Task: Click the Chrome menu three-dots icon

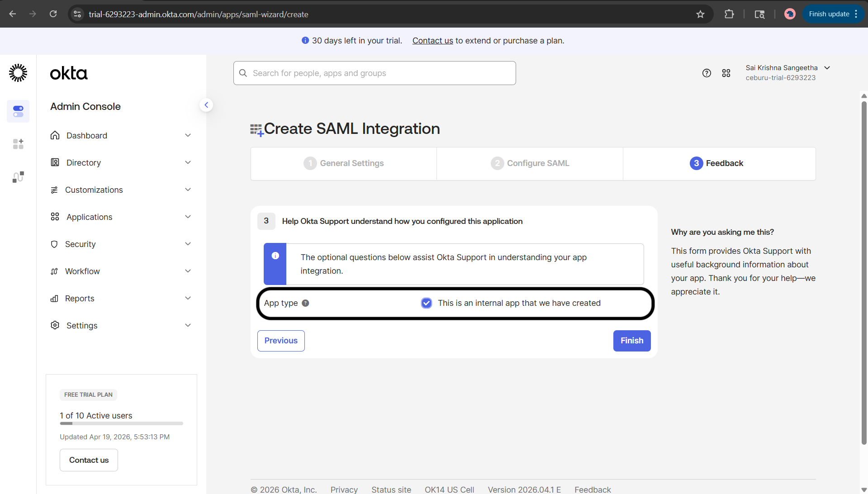Action: [x=856, y=14]
